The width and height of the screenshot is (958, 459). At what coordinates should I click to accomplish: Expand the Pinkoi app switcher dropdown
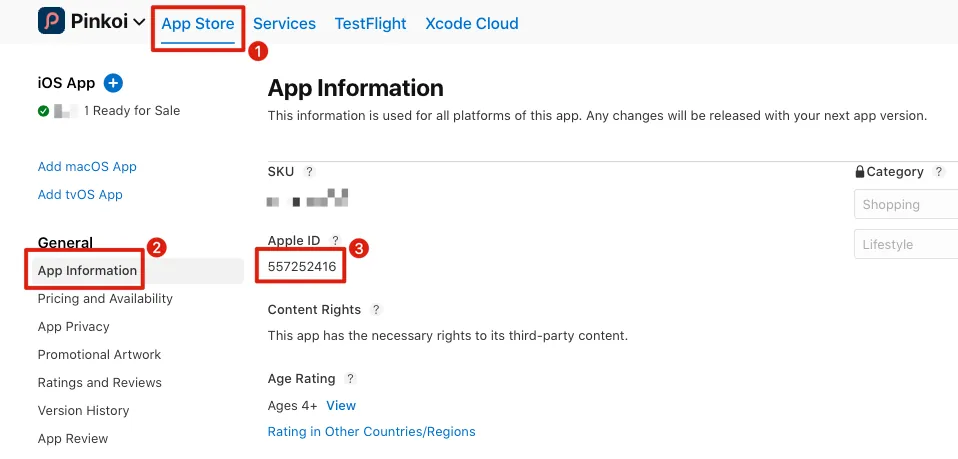pos(139,22)
